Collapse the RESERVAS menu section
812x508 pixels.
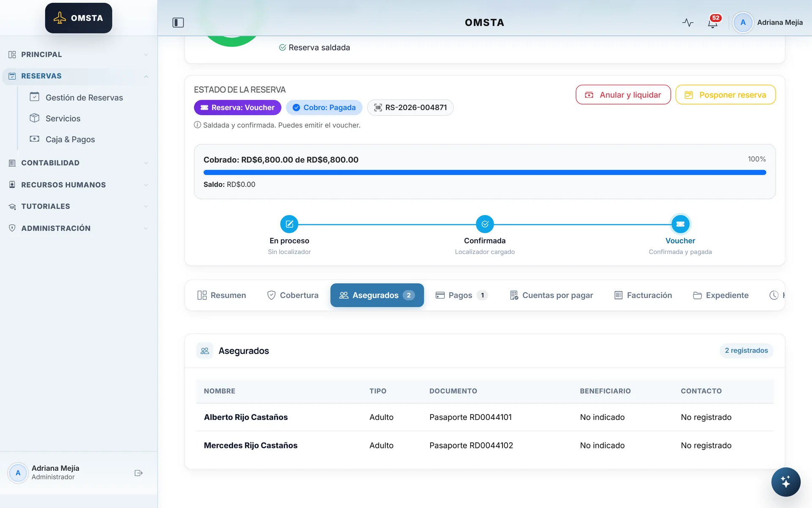point(79,76)
